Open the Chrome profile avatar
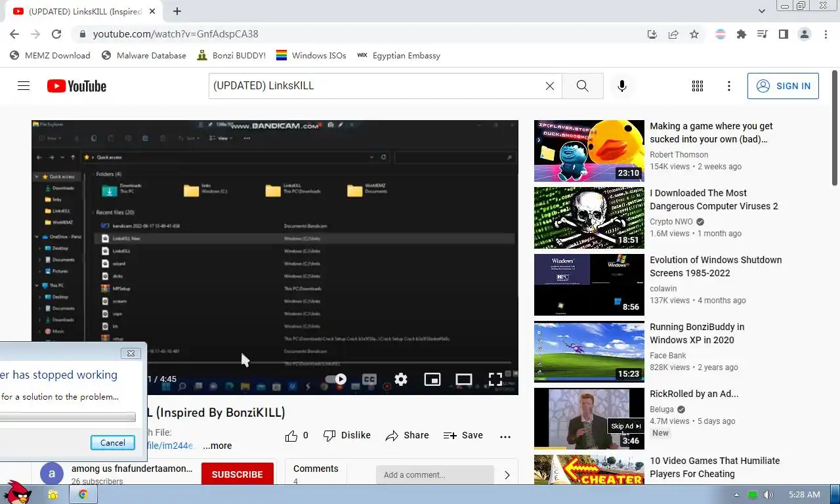This screenshot has width=840, height=504. 805,34
